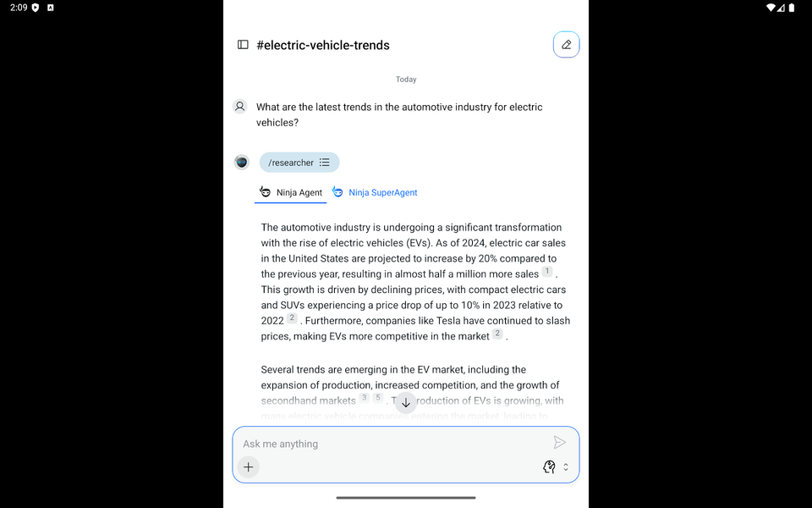Open citation 1 after 'more sales'
Screen dimensions: 812x508
click(547, 271)
